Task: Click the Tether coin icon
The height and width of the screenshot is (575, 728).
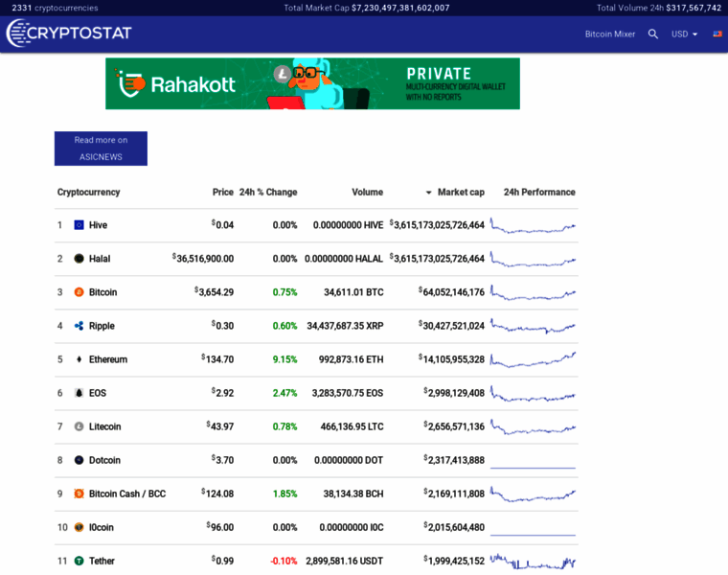Action: point(79,561)
